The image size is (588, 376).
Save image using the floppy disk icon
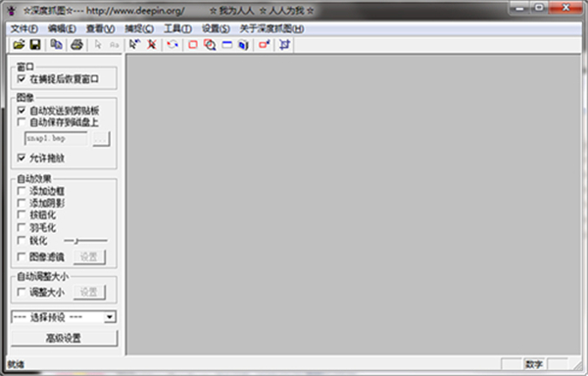tap(35, 45)
